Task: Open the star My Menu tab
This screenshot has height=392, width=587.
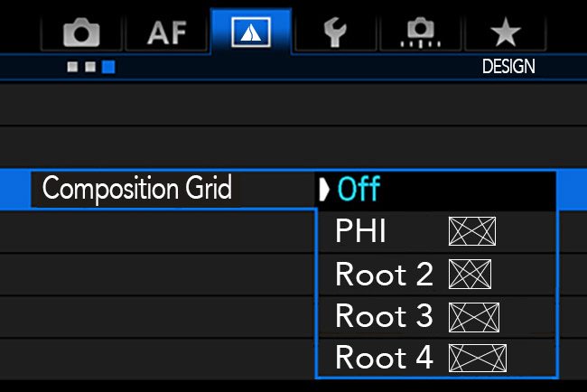Action: click(506, 33)
